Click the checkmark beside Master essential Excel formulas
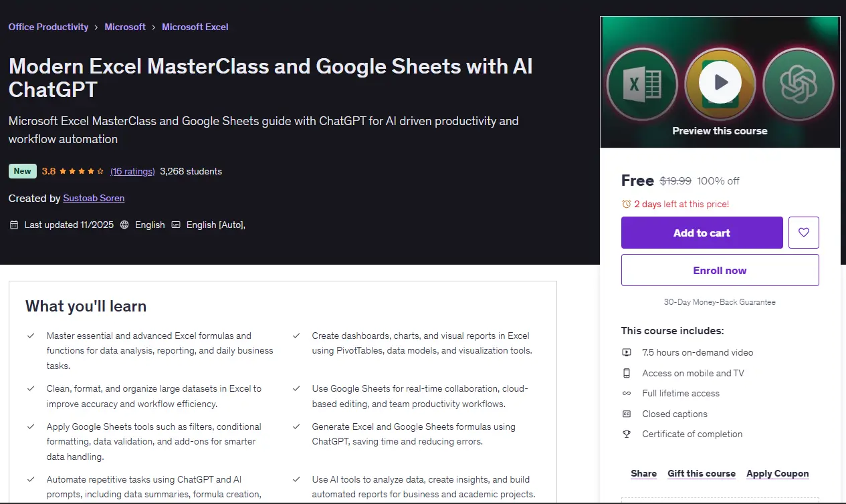This screenshot has width=846, height=504. tap(31, 336)
